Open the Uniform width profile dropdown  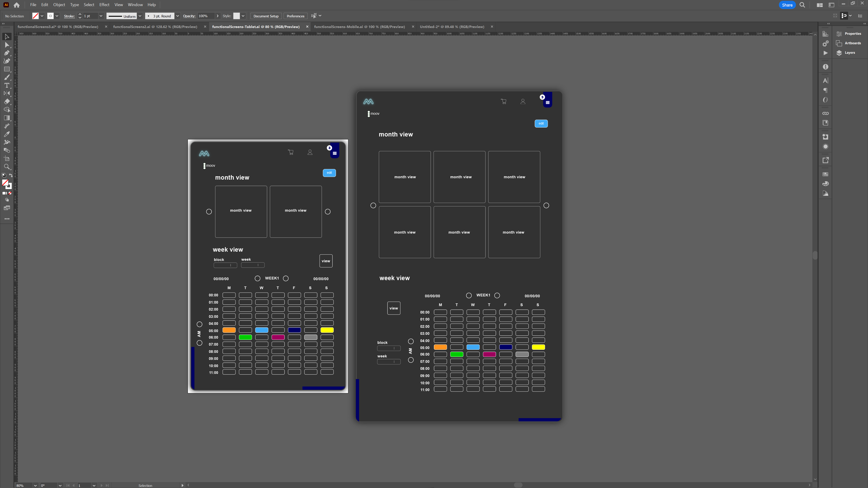(x=140, y=16)
